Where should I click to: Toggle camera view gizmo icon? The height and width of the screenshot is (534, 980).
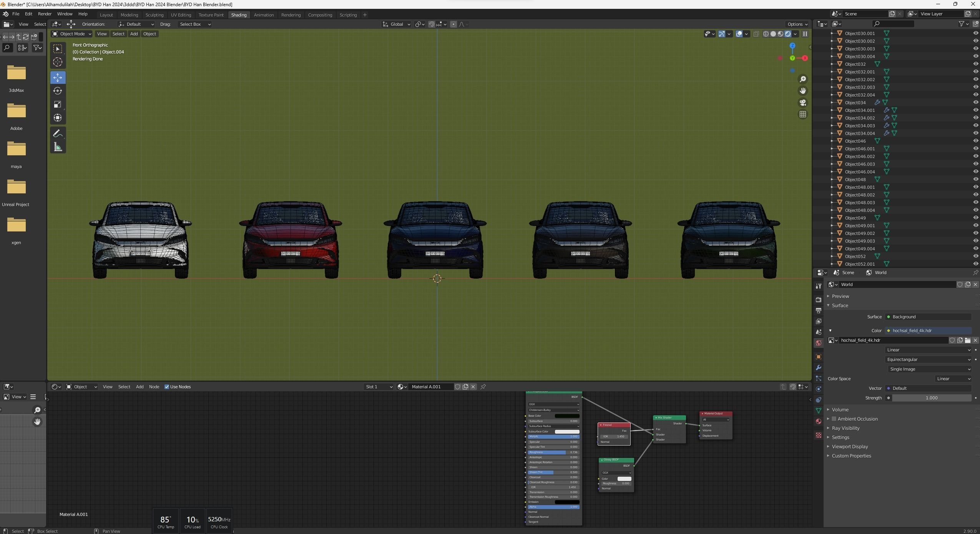803,103
